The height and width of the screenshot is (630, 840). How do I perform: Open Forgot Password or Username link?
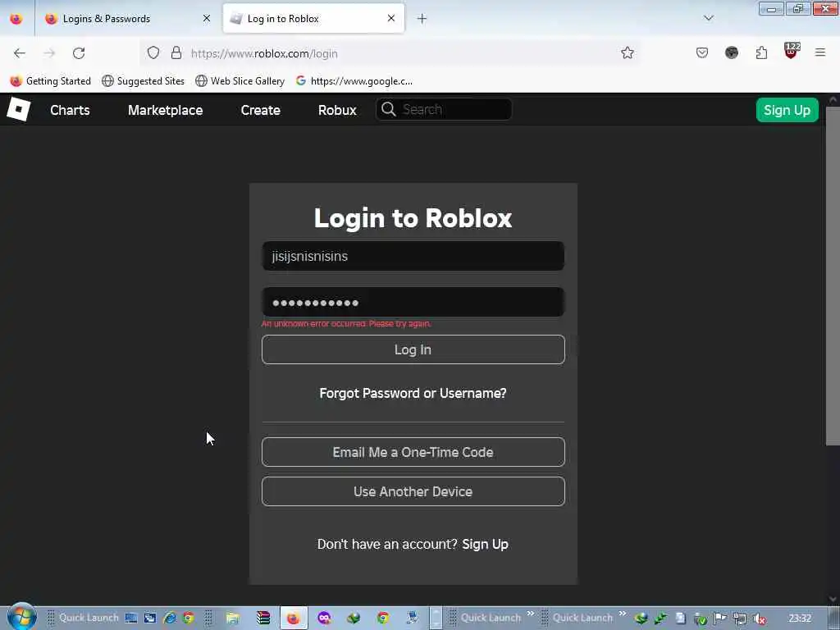click(x=413, y=393)
